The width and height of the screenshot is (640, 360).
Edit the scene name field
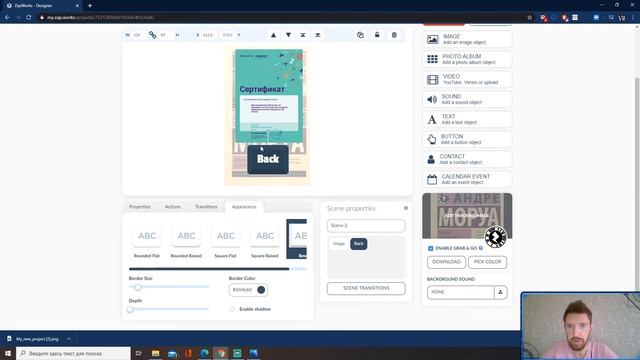point(366,226)
